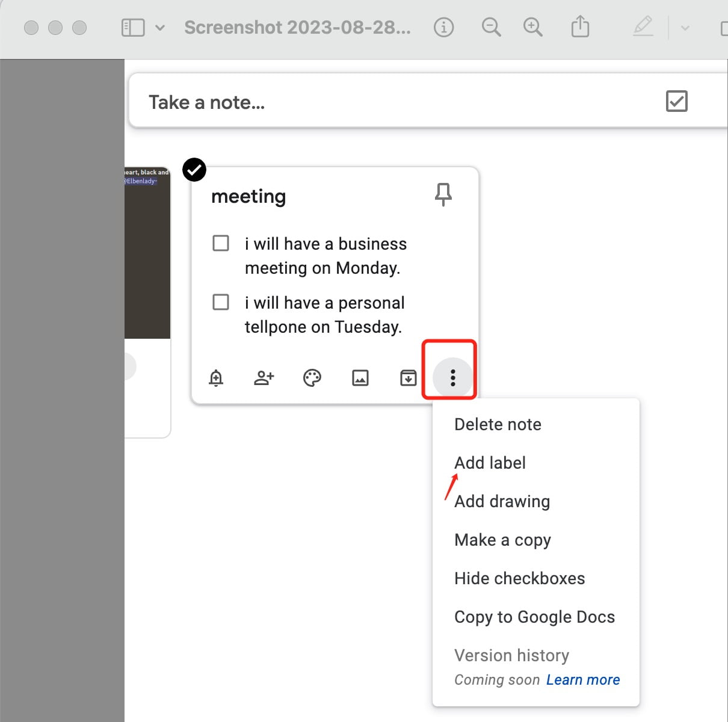
Task: Toggle the Markup pen tool
Action: [x=643, y=26]
